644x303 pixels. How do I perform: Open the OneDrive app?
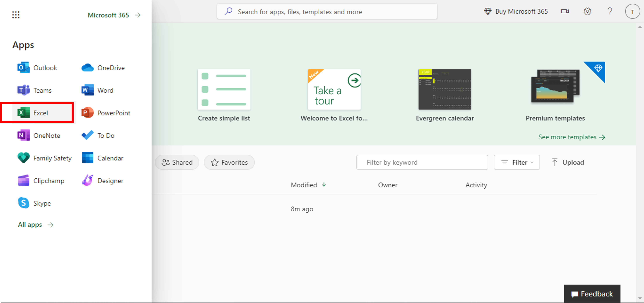(87, 68)
